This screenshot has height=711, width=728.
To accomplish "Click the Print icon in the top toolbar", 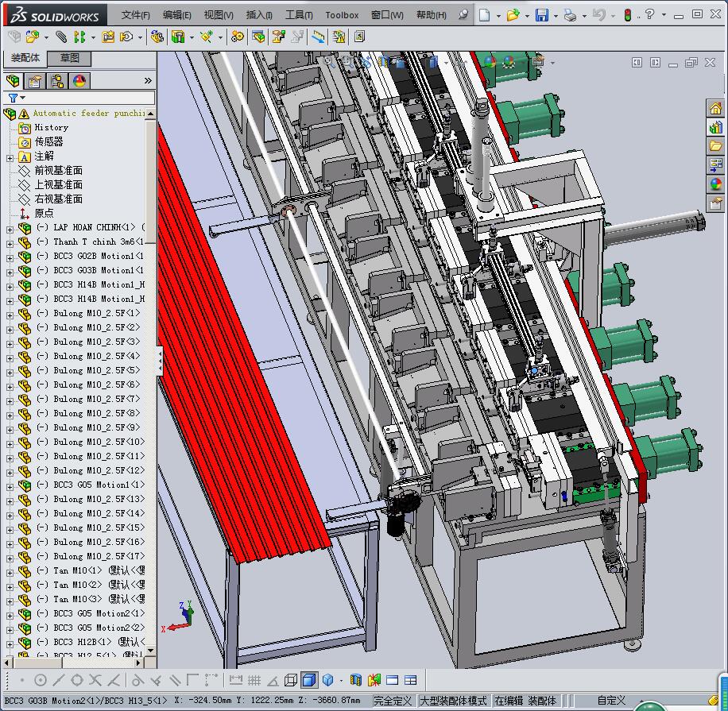I will pos(570,15).
